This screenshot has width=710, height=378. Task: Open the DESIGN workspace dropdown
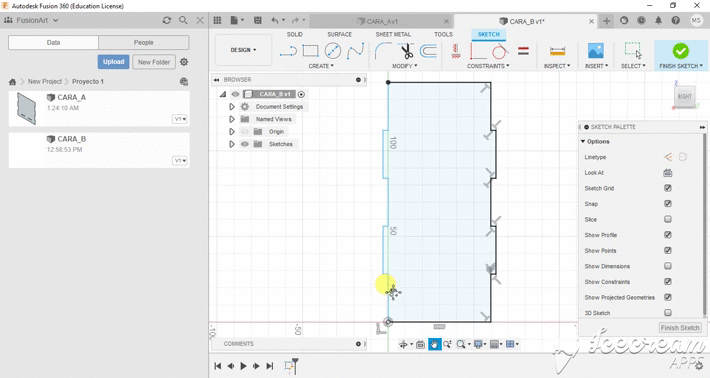point(243,50)
